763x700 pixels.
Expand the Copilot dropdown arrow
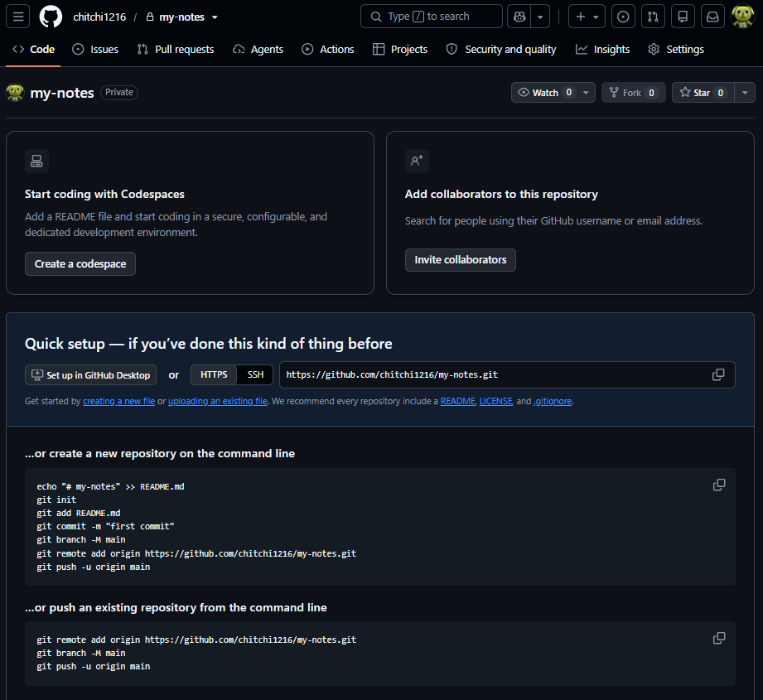540,17
